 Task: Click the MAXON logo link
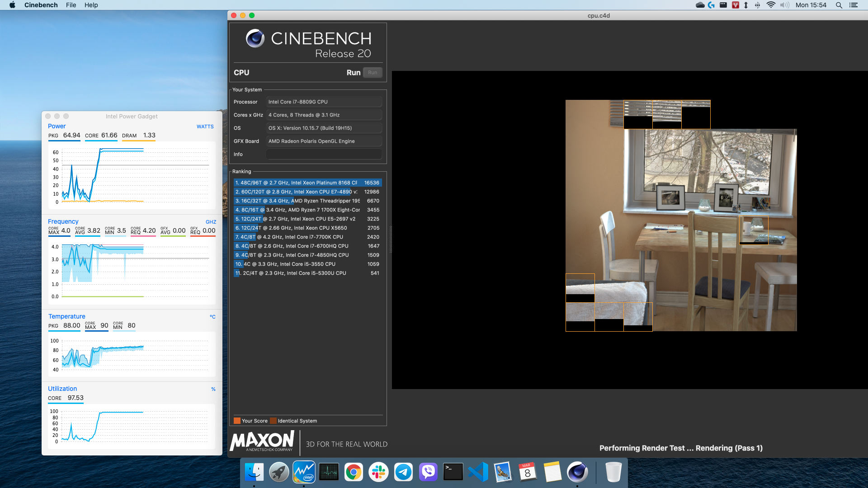click(x=262, y=441)
